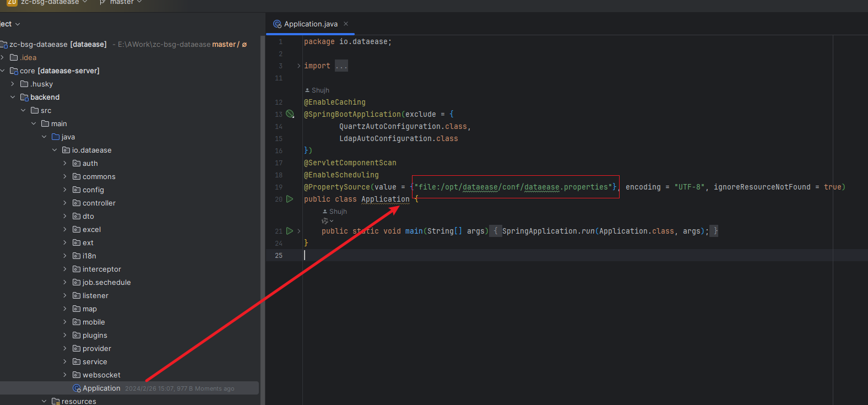Click the dataease.properties file path string
The image size is (868, 405).
[x=513, y=187]
